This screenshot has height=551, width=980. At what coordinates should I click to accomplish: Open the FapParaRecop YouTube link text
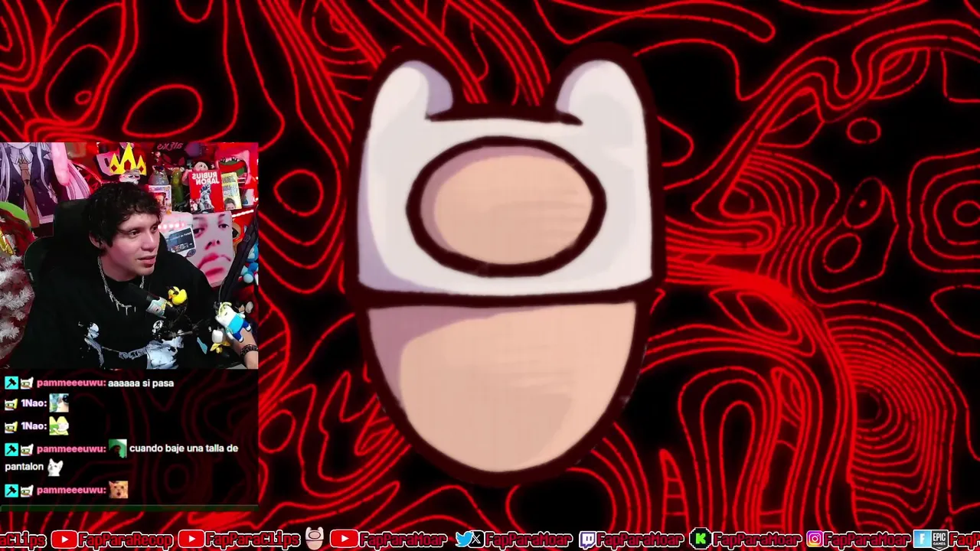126,540
